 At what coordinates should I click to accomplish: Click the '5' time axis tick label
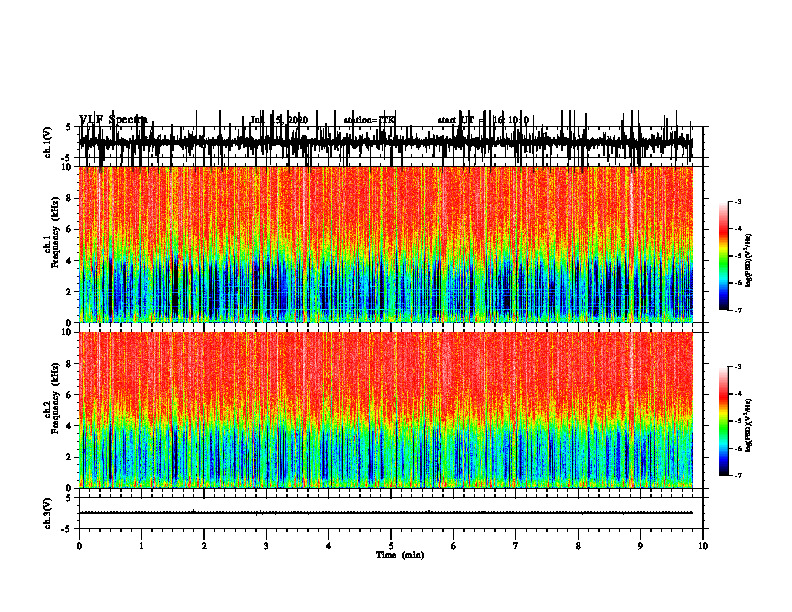(x=391, y=546)
